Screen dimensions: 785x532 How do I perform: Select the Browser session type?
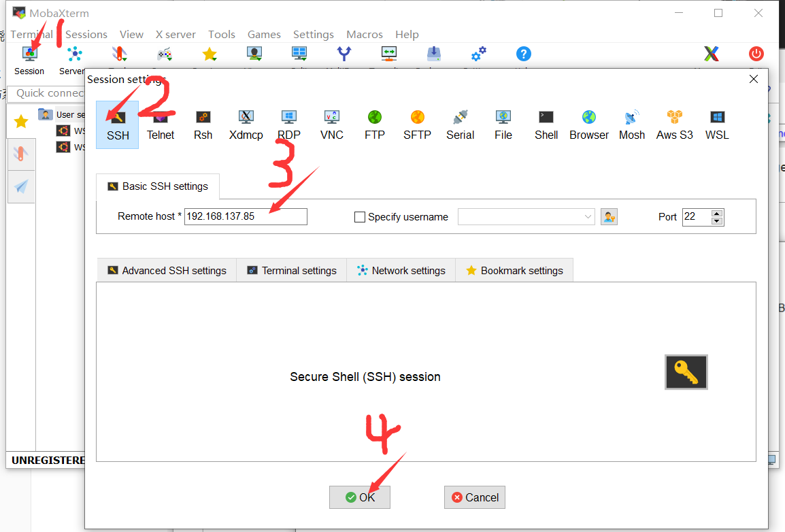589,124
